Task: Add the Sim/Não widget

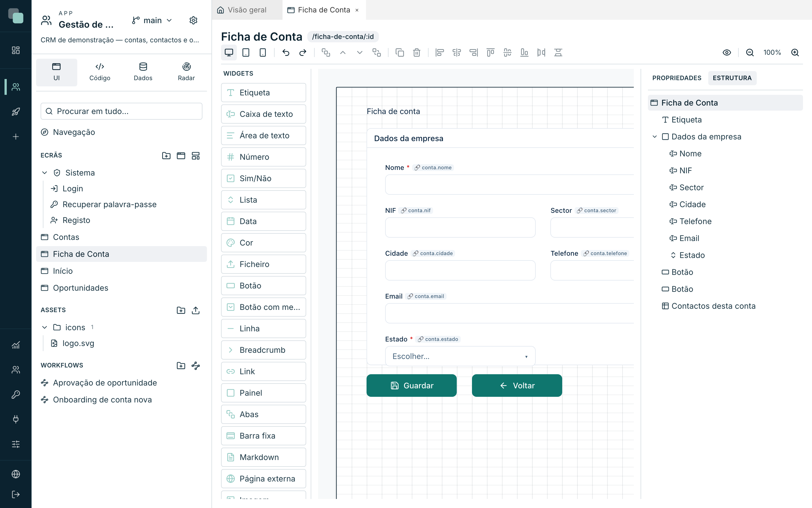Action: (x=263, y=178)
